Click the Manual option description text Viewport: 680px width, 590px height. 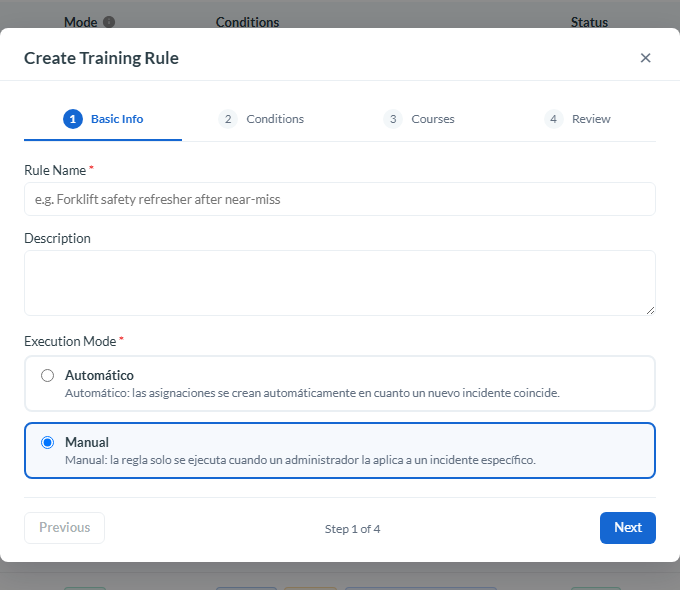[x=300, y=460]
